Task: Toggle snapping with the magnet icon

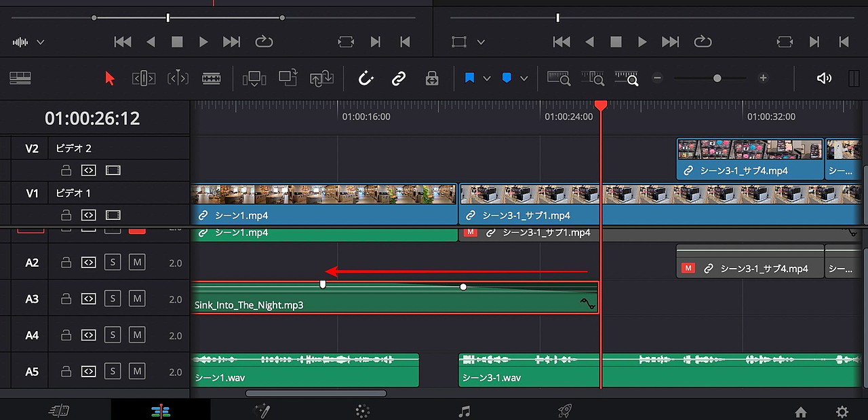Action: pos(366,78)
